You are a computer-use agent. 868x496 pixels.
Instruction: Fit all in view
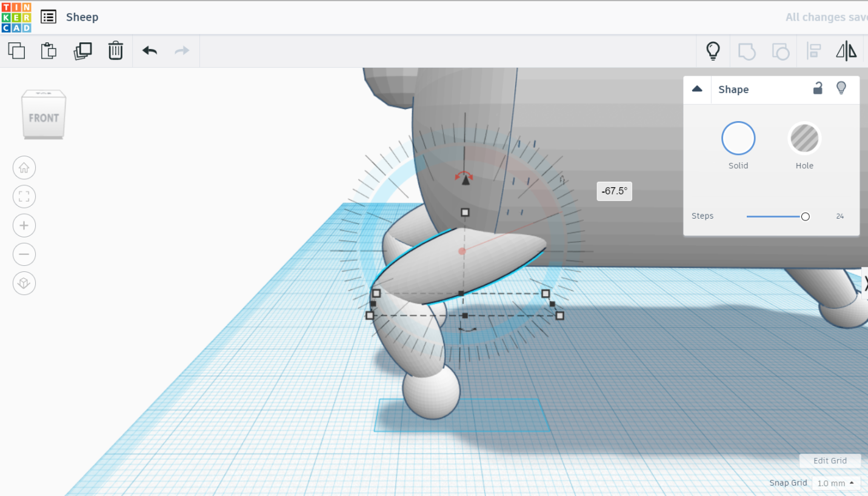click(24, 197)
